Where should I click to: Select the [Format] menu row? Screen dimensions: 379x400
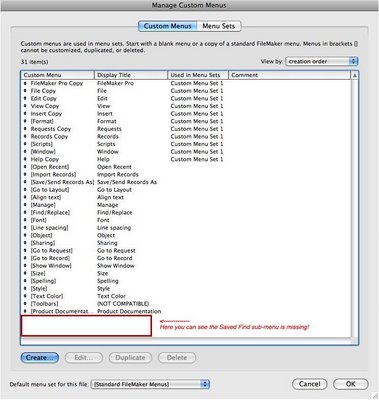[186, 121]
